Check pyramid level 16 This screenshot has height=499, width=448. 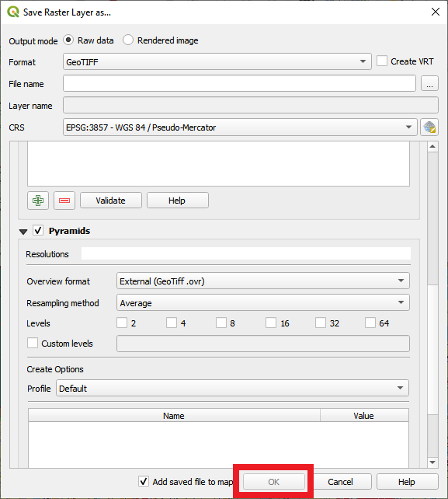click(271, 323)
